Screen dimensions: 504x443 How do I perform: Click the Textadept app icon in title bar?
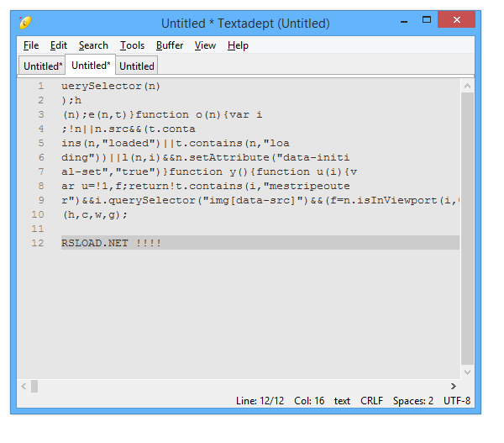(26, 23)
